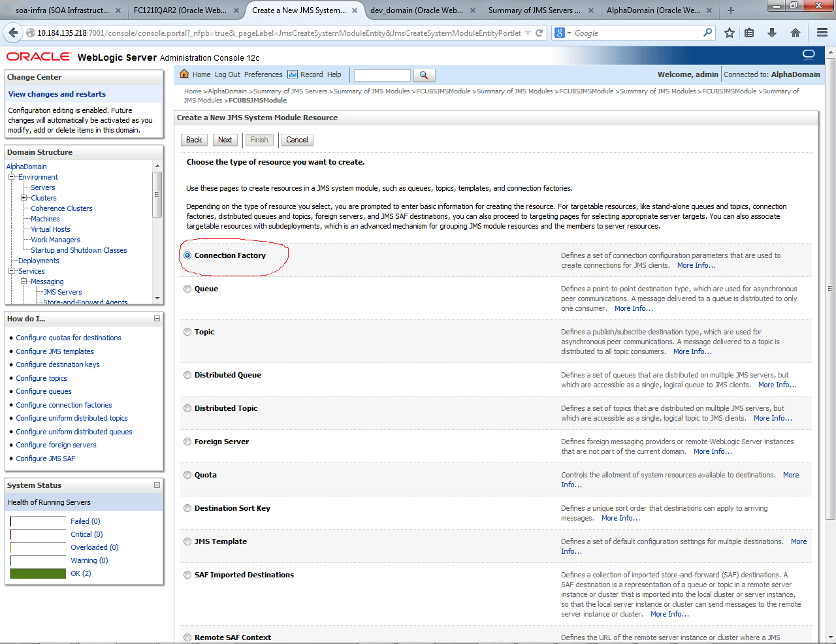This screenshot has width=836, height=644.
Task: Collapse the Environment tree node
Action: coord(11,177)
